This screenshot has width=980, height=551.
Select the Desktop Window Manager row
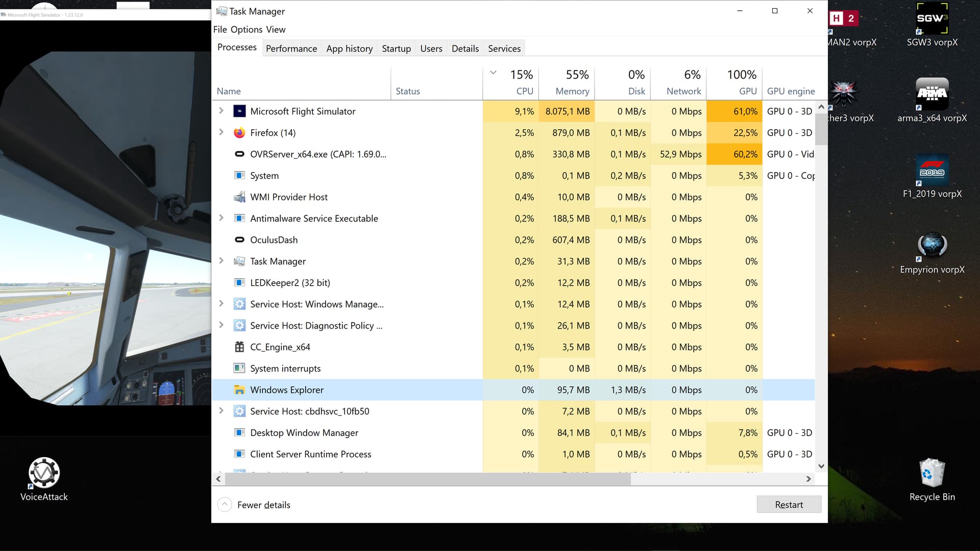tap(304, 433)
